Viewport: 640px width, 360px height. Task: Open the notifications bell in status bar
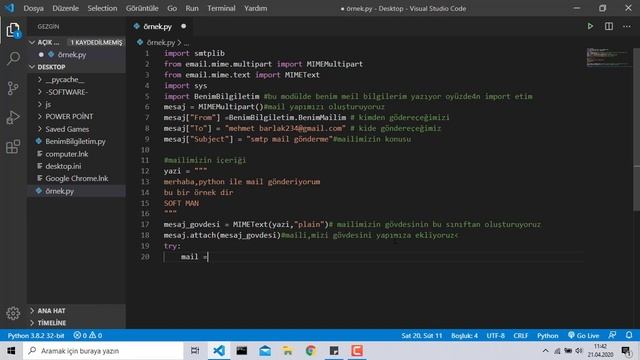629,335
